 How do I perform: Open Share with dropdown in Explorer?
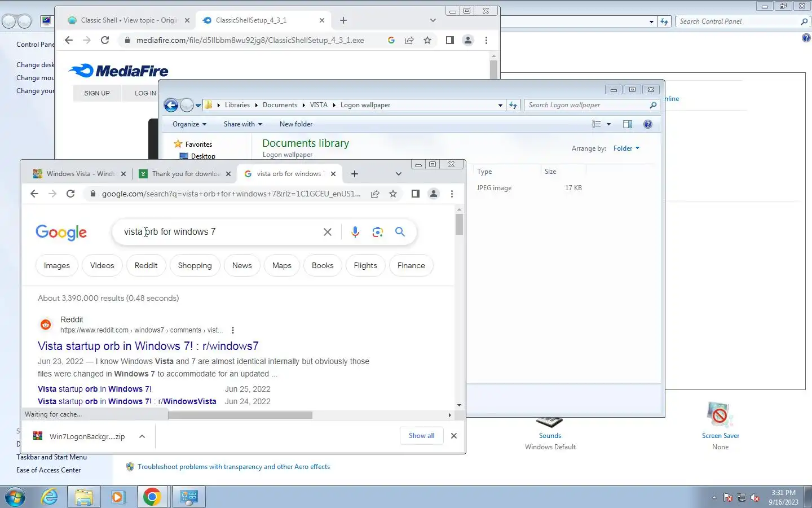(243, 124)
